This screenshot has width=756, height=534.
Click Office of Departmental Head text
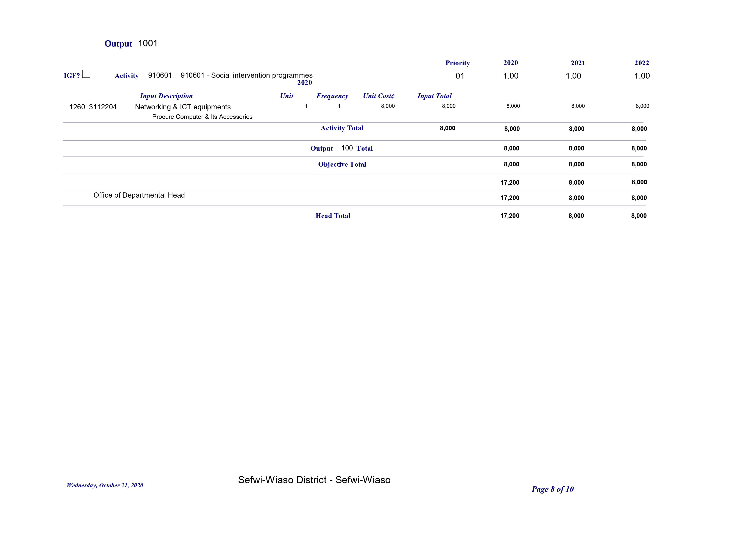(x=139, y=195)
